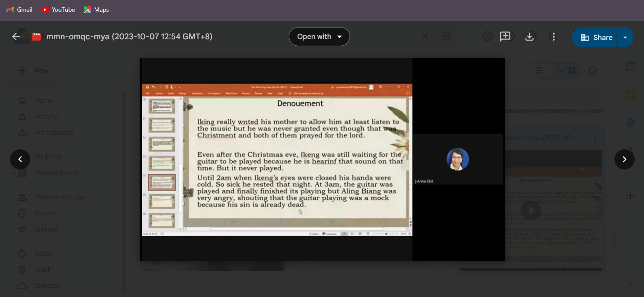Switch to list layout view

pyautogui.click(x=539, y=70)
